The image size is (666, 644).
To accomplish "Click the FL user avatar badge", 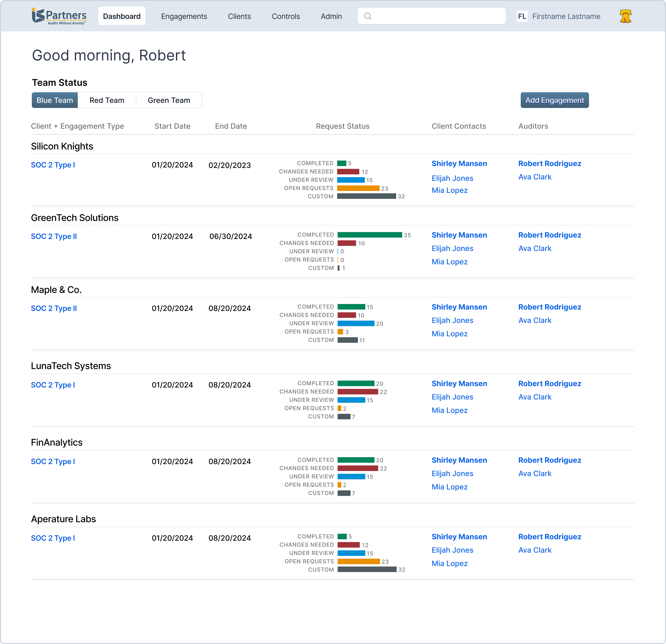I will [x=522, y=16].
